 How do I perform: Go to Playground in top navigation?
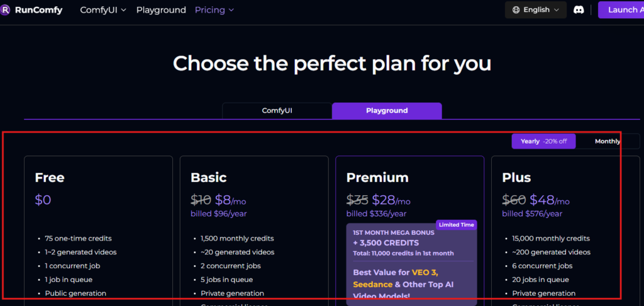click(161, 10)
